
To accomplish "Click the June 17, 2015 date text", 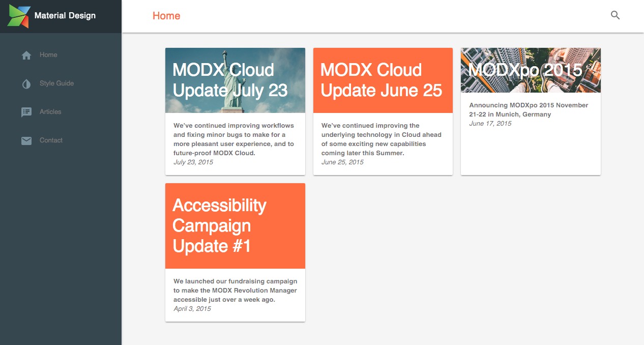I will click(489, 123).
